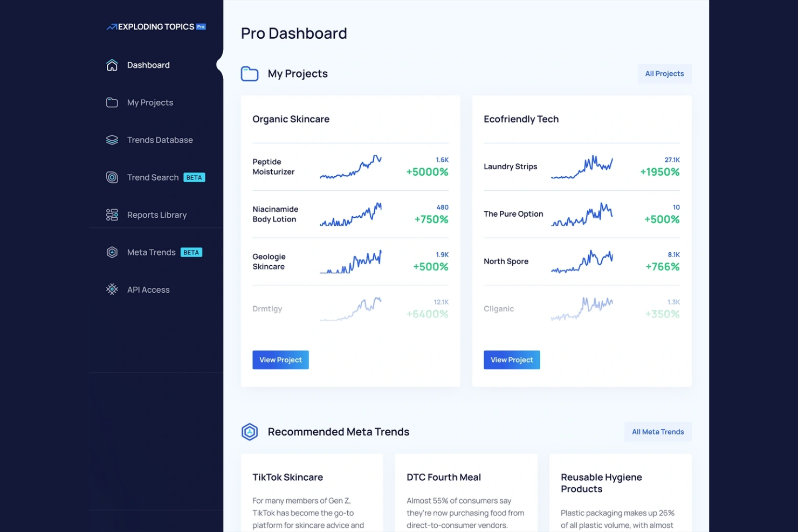
Task: View the Ecofriendly Tech project
Action: pos(512,360)
